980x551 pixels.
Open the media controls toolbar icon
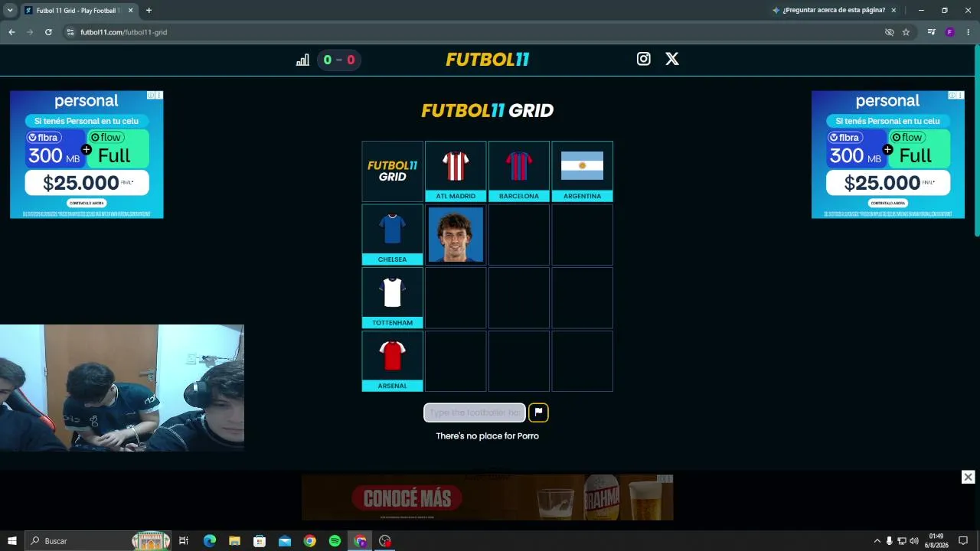tap(931, 32)
